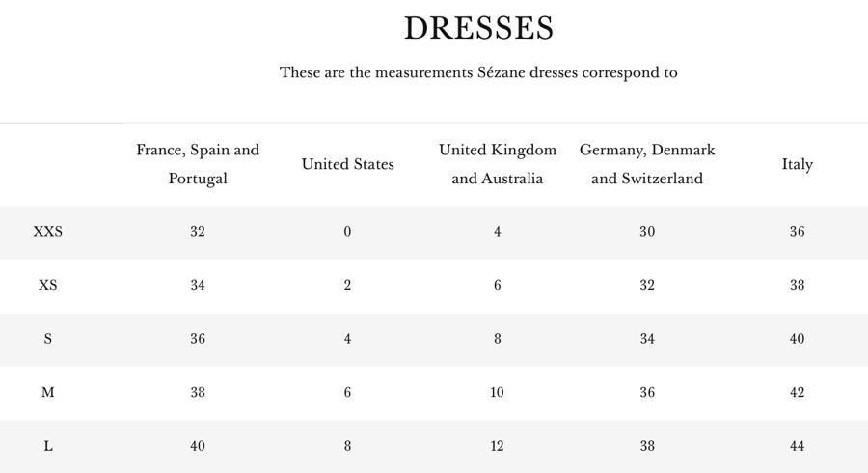Select the S size row label
868x473 pixels.
tap(47, 339)
